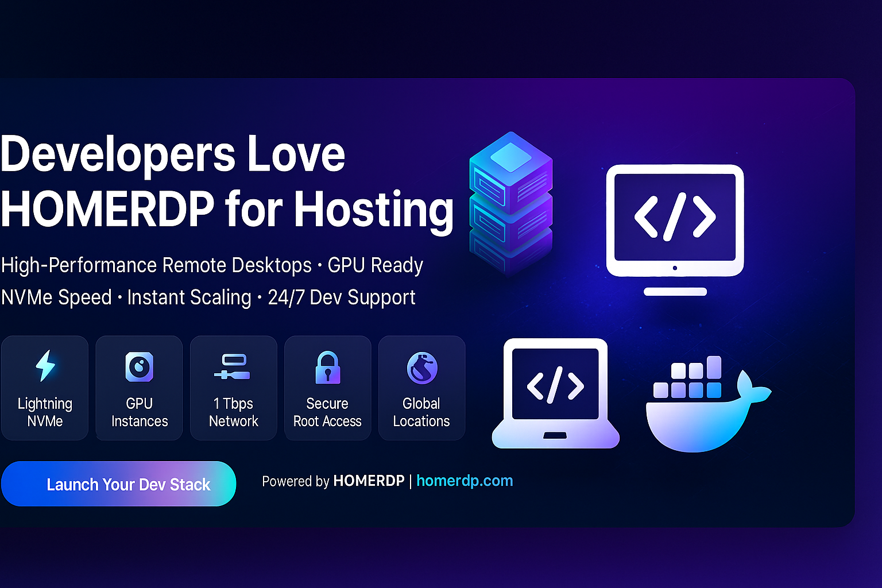The height and width of the screenshot is (588, 882).
Task: Select the Global Locations feature card
Action: (x=421, y=388)
